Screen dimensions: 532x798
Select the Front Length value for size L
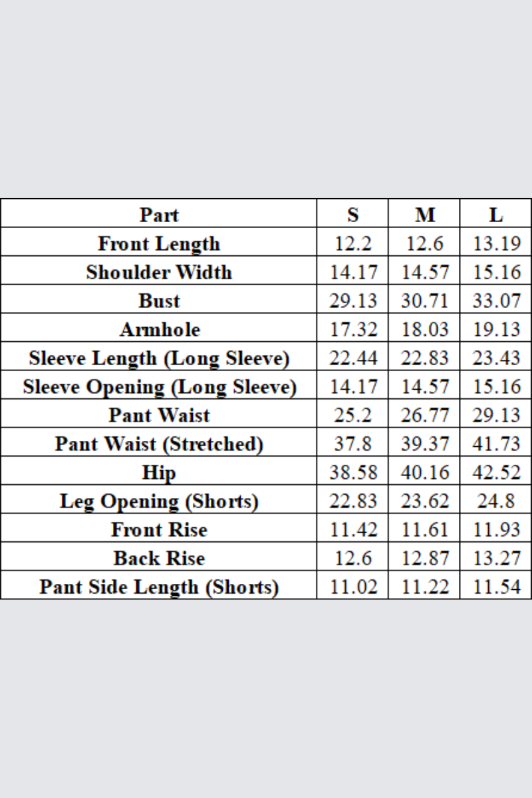pyautogui.click(x=496, y=243)
